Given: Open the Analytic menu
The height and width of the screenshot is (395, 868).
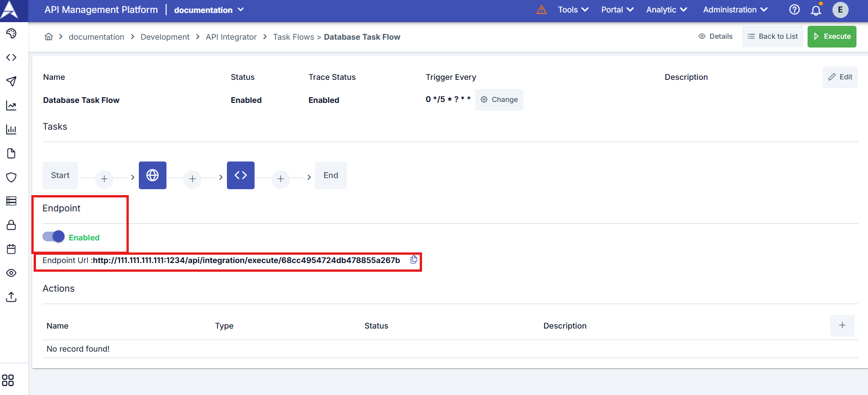Looking at the screenshot, I should click(x=666, y=10).
